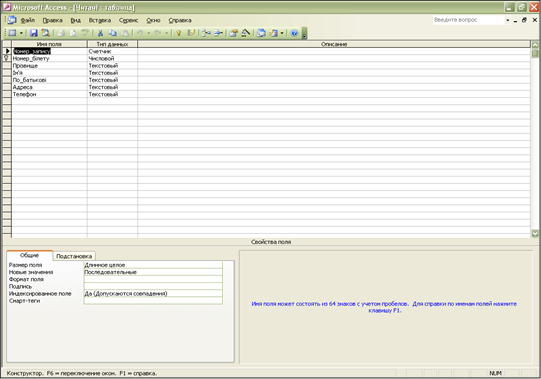Open the Вставка menu
541x379 pixels.
pos(100,20)
